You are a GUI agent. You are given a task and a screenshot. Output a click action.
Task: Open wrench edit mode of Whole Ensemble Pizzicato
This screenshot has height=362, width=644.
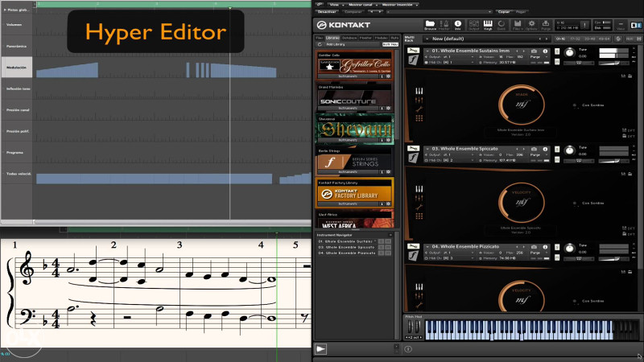click(413, 246)
